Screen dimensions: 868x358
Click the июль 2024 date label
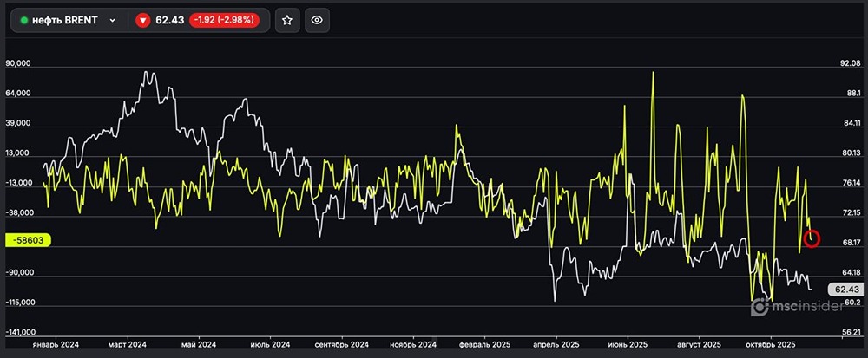pyautogui.click(x=271, y=344)
